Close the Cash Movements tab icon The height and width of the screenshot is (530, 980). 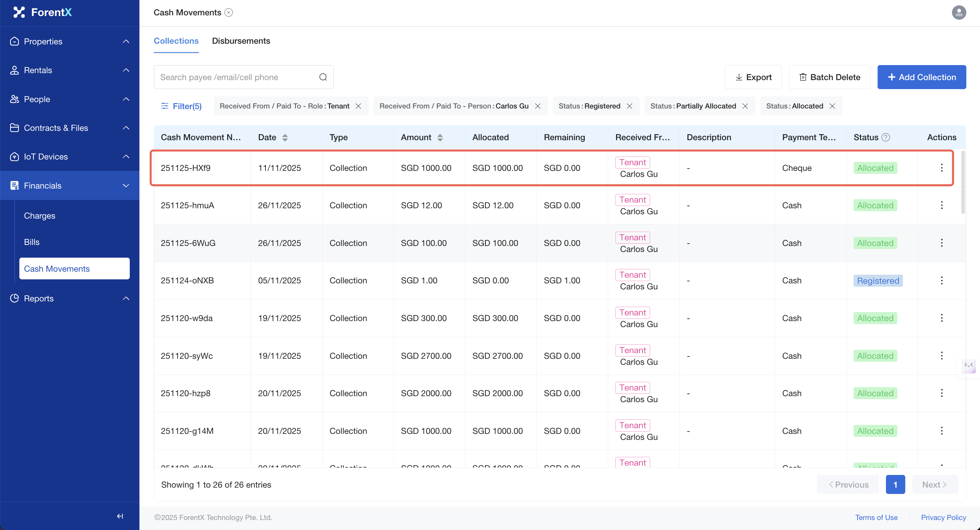(228, 13)
